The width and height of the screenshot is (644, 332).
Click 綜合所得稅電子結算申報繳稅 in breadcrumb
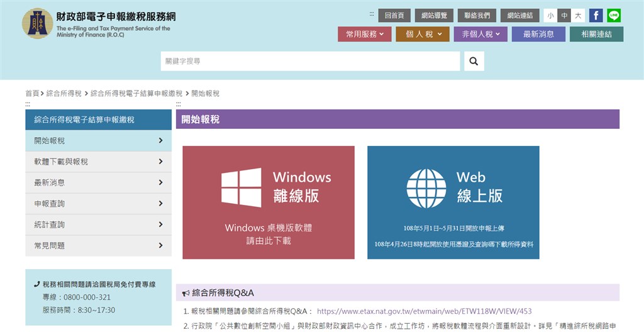(136, 93)
